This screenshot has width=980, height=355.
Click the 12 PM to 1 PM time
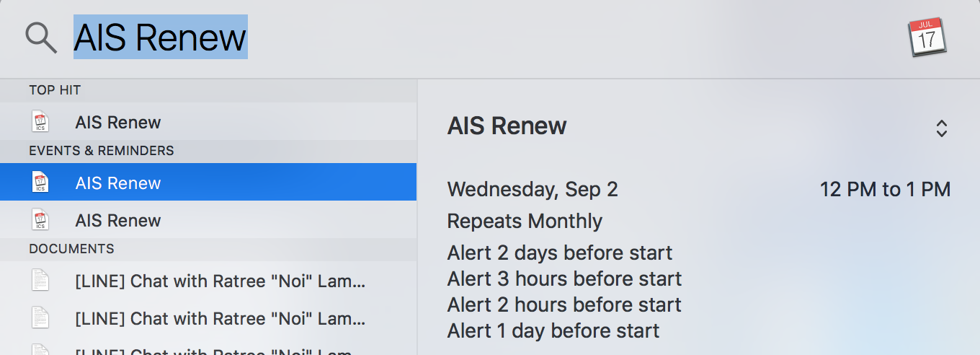coord(885,190)
